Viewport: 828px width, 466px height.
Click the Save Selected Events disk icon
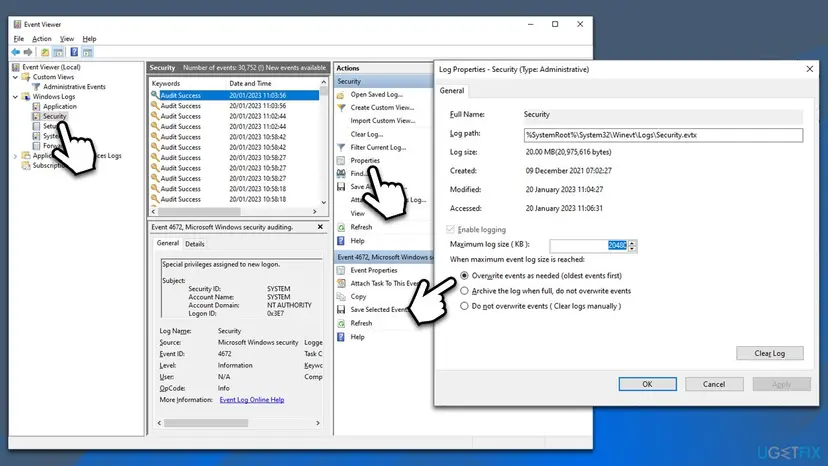[x=341, y=310]
